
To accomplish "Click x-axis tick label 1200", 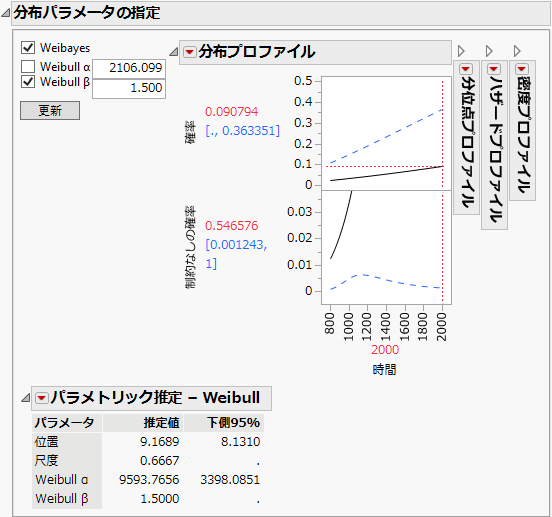I will 367,327.
